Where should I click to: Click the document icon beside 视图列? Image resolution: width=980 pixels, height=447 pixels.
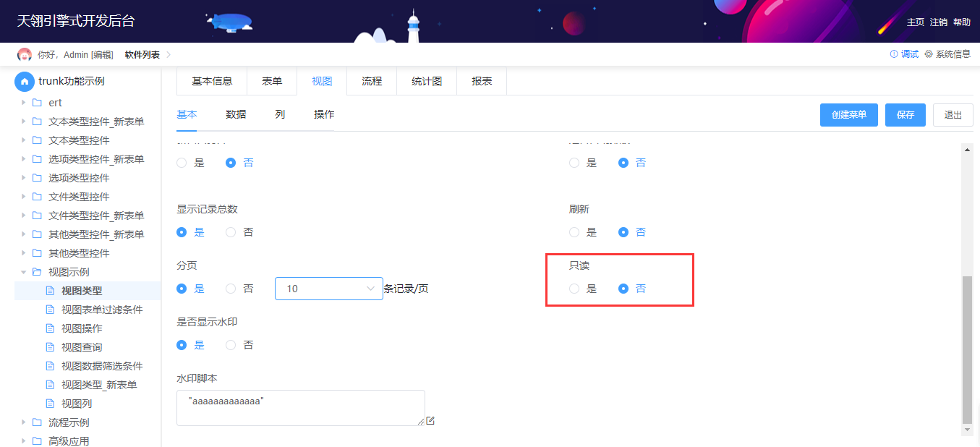[x=50, y=404]
